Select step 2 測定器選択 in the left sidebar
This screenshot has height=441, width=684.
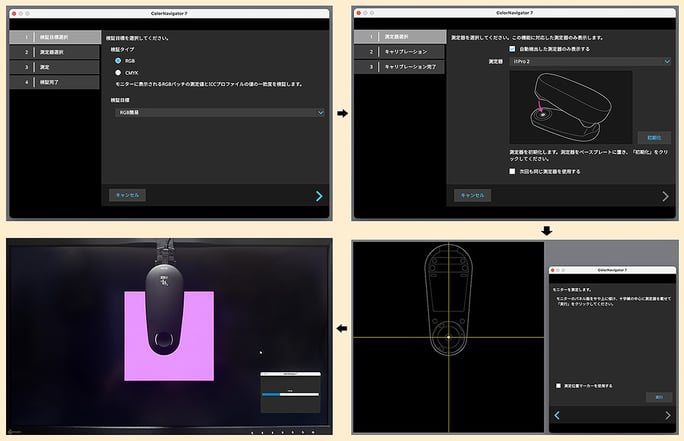[x=55, y=52]
